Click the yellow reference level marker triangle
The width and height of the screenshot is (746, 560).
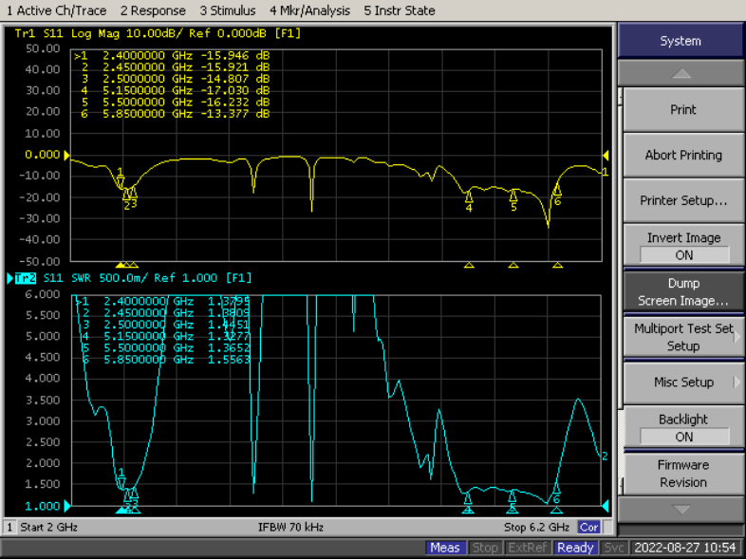pyautogui.click(x=67, y=155)
